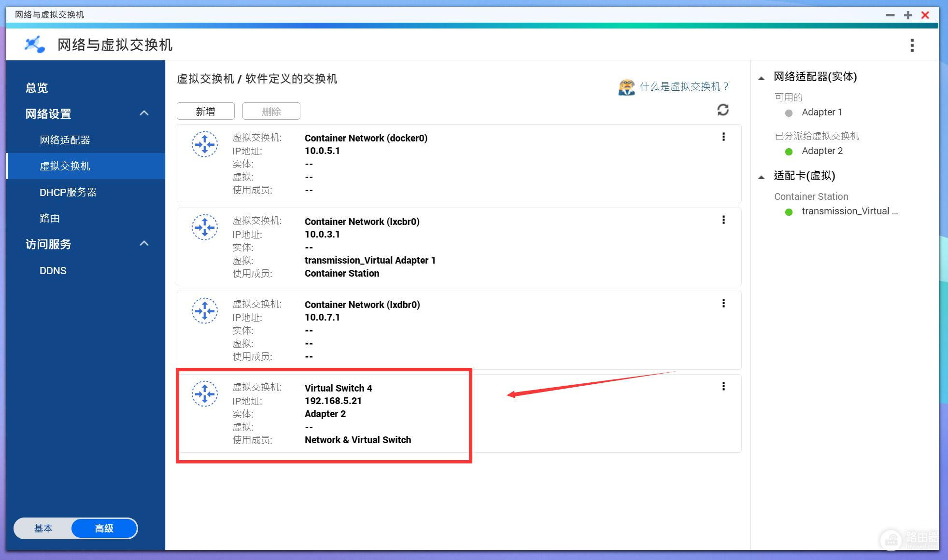Click the Virtual Switch 4 network icon
948x560 pixels.
tap(205, 393)
